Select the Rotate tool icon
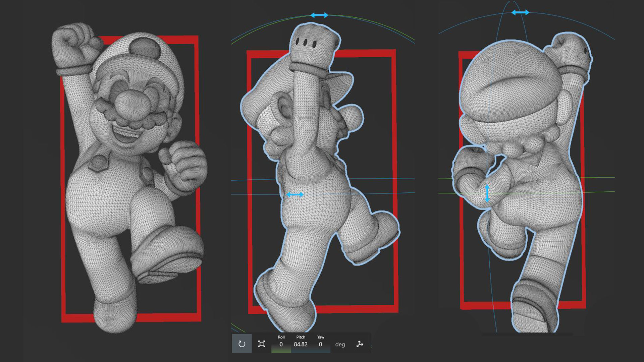Image resolution: width=644 pixels, height=362 pixels. click(242, 344)
